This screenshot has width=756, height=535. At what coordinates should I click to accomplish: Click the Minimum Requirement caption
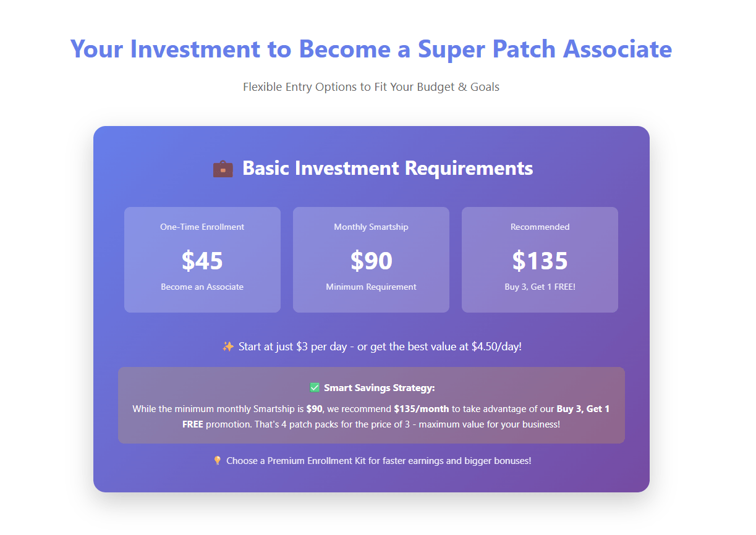click(x=371, y=287)
